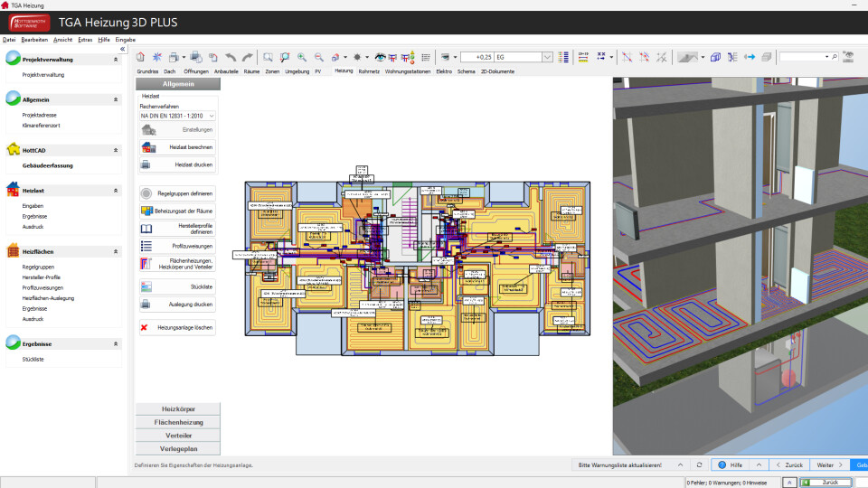Expand the Heizkörper accordion panel

(177, 408)
